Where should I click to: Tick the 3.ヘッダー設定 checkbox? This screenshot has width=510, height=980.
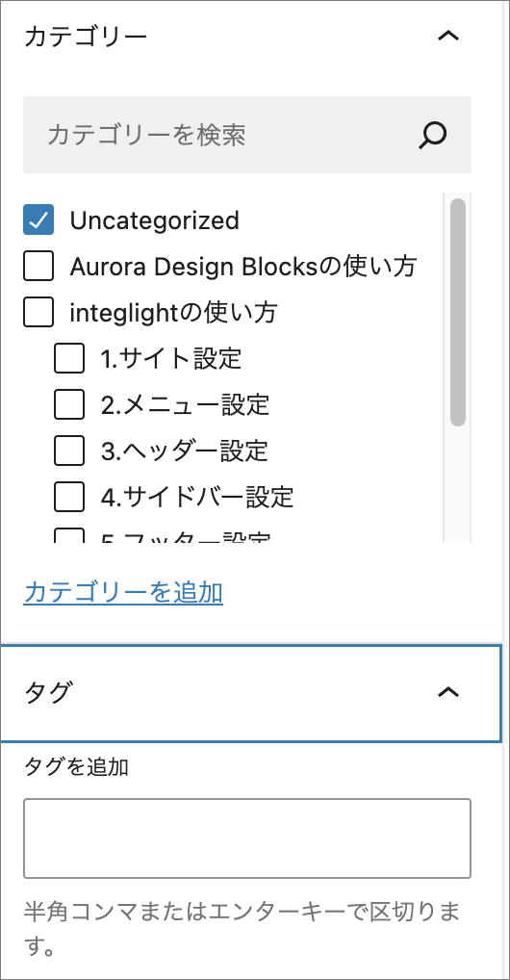coord(68,450)
